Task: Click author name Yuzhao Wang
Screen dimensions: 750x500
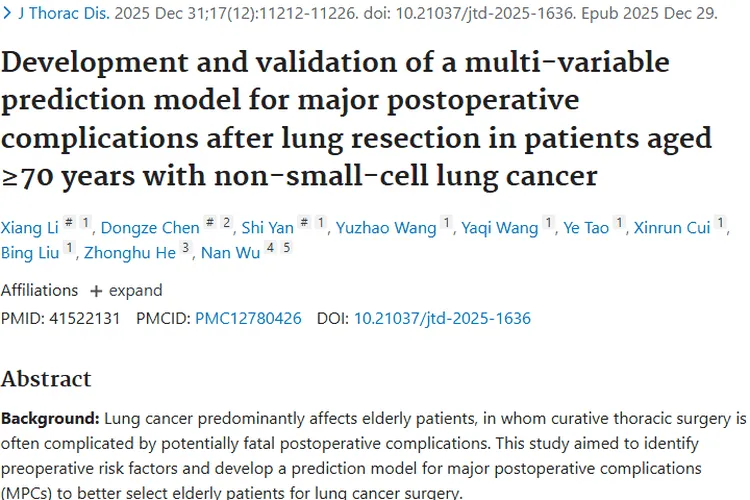Action: pos(386,229)
